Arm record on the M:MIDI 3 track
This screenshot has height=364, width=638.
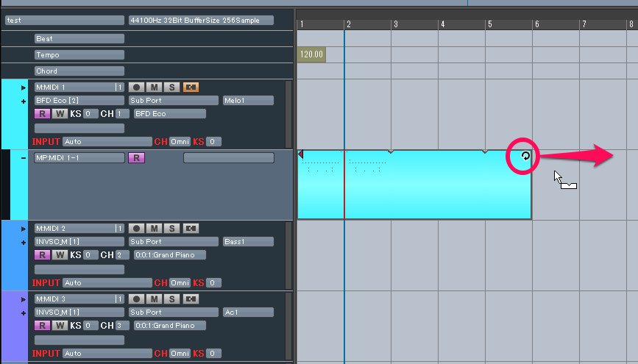136,299
